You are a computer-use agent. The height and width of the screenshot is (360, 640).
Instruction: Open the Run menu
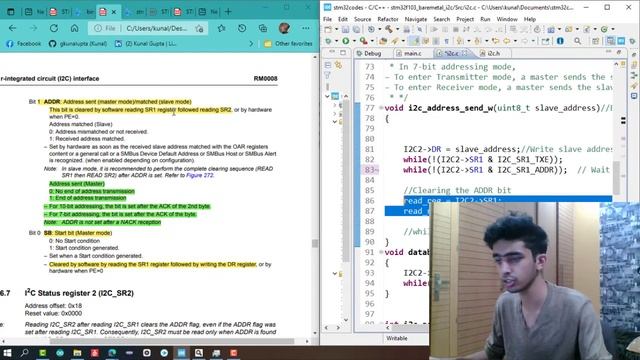[x=485, y=19]
